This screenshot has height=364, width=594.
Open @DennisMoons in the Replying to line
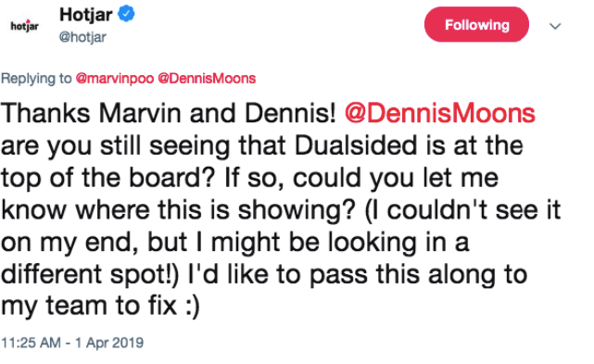(x=207, y=79)
